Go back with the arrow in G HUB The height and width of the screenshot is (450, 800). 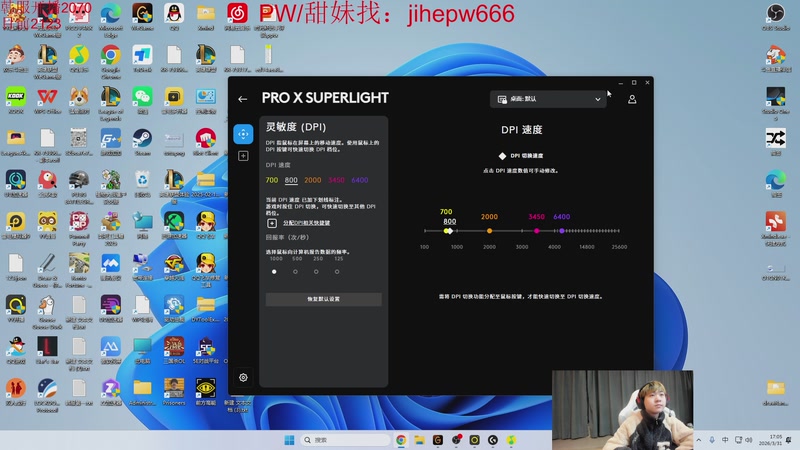(x=242, y=99)
